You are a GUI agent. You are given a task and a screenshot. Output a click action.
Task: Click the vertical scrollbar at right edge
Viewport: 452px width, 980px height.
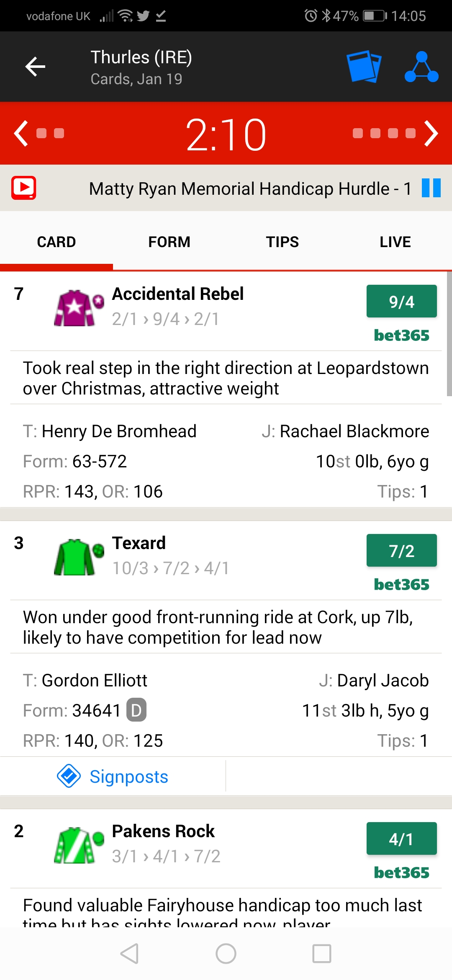click(449, 333)
